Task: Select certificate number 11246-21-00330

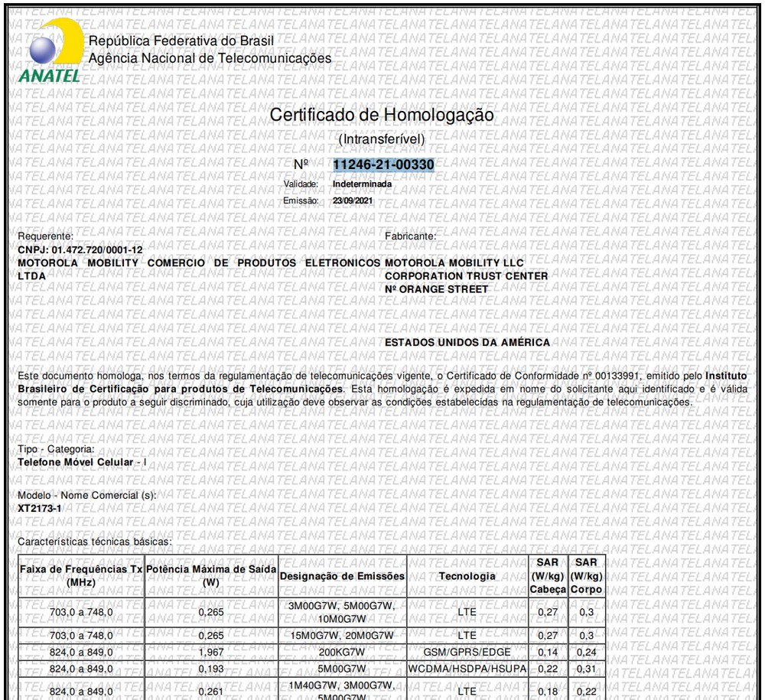Action: pos(383,165)
